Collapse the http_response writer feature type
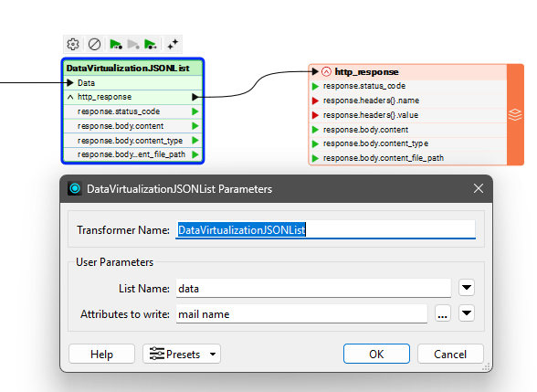The image size is (537, 392). 326,71
